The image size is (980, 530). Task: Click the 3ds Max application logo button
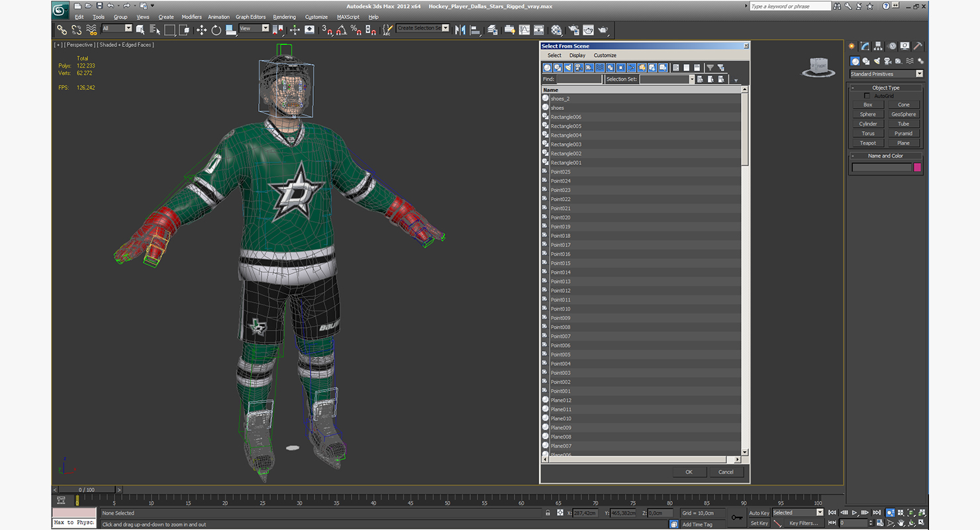tap(60, 10)
